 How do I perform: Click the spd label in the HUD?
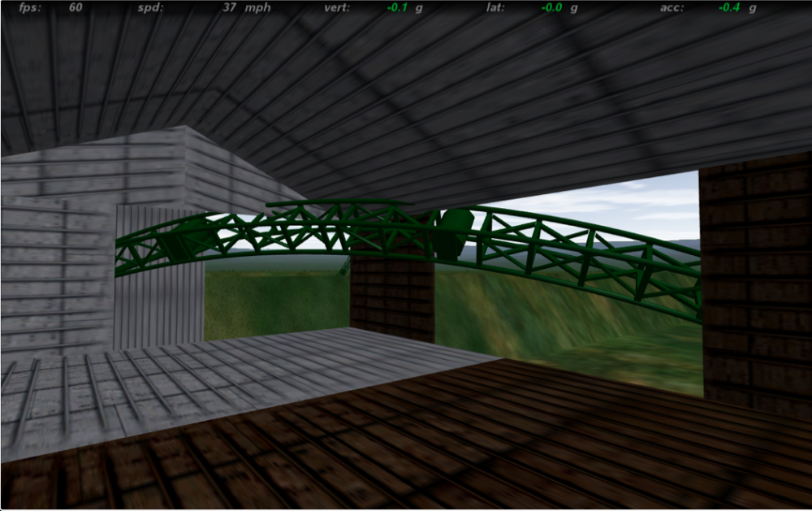[x=151, y=8]
